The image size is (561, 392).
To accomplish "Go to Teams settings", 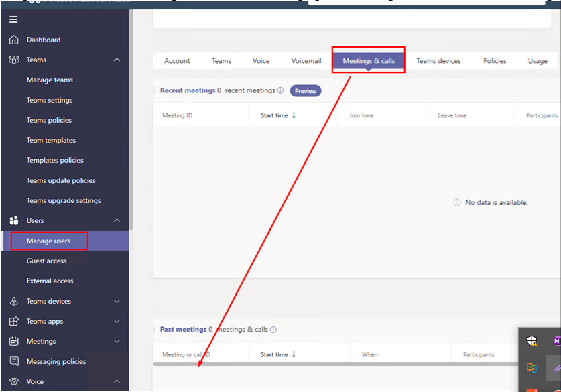I will click(50, 100).
